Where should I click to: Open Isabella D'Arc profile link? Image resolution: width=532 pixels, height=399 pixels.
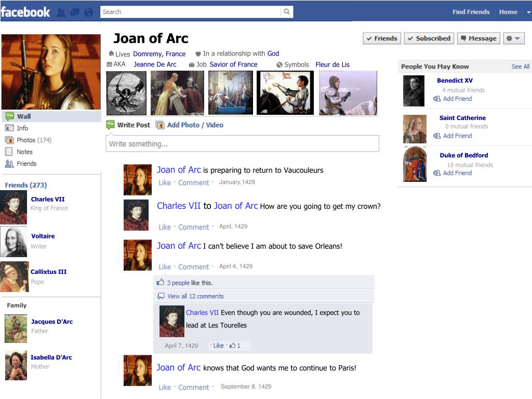pyautogui.click(x=51, y=357)
